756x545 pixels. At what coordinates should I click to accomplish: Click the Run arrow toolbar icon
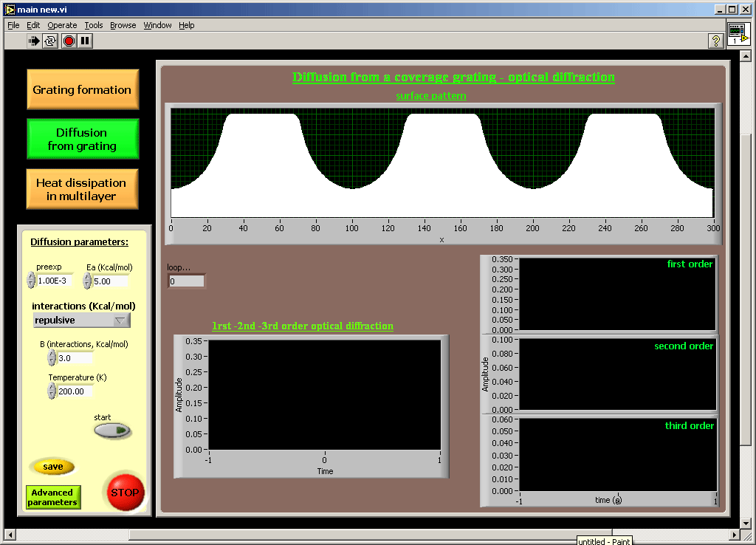point(34,41)
